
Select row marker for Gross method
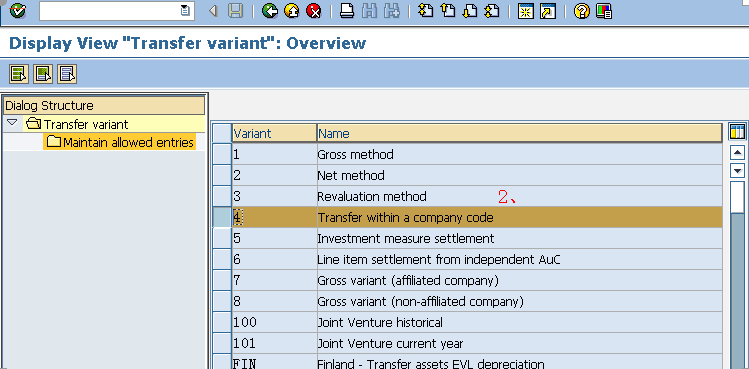pyautogui.click(x=222, y=154)
